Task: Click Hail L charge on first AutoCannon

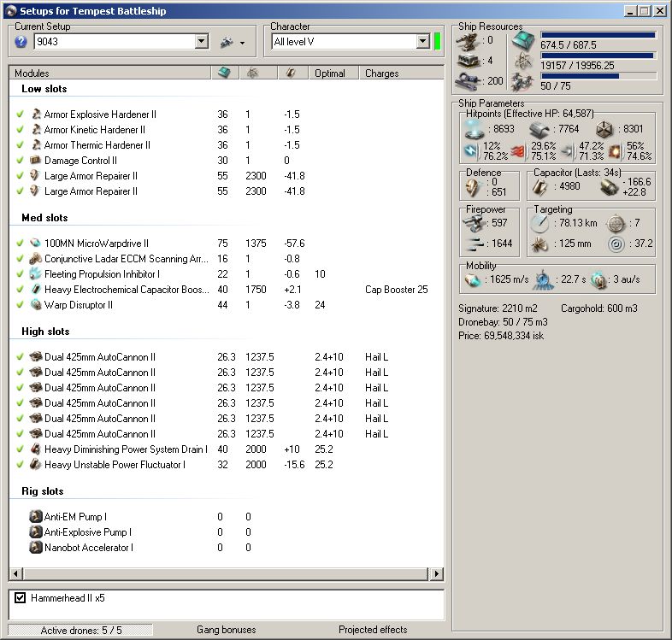Action: [x=377, y=357]
